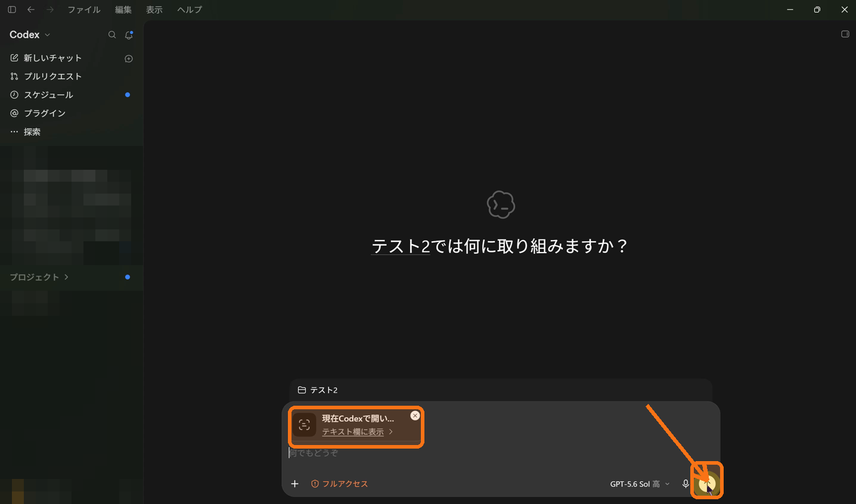Start 新しいチャット from sidebar
This screenshot has width=856, height=504.
[x=52, y=58]
